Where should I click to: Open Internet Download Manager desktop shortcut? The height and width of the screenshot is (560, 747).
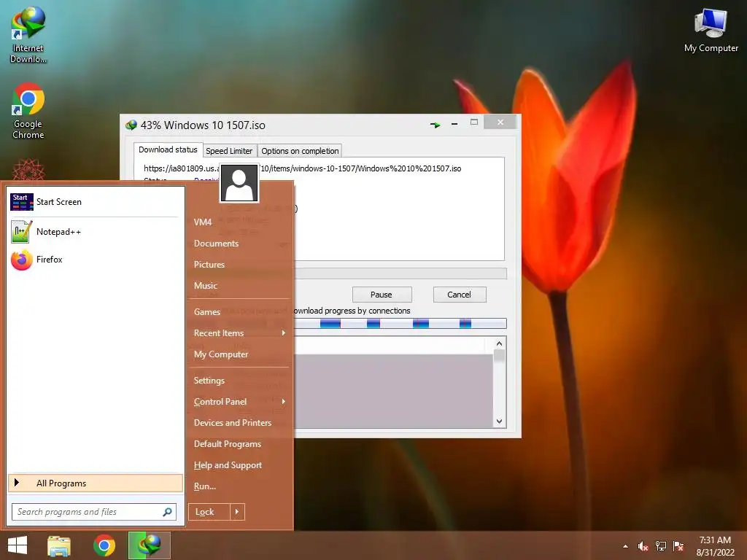click(x=28, y=35)
